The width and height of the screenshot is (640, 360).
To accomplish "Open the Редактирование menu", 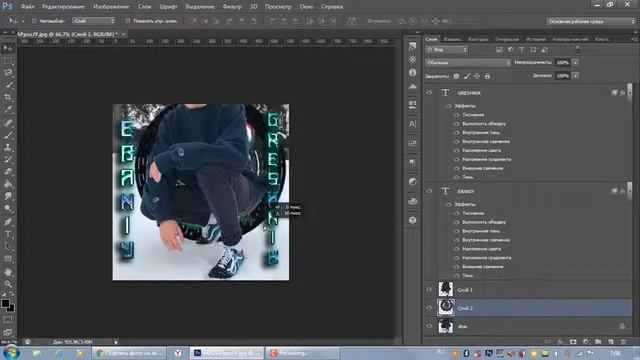I will 63,7.
